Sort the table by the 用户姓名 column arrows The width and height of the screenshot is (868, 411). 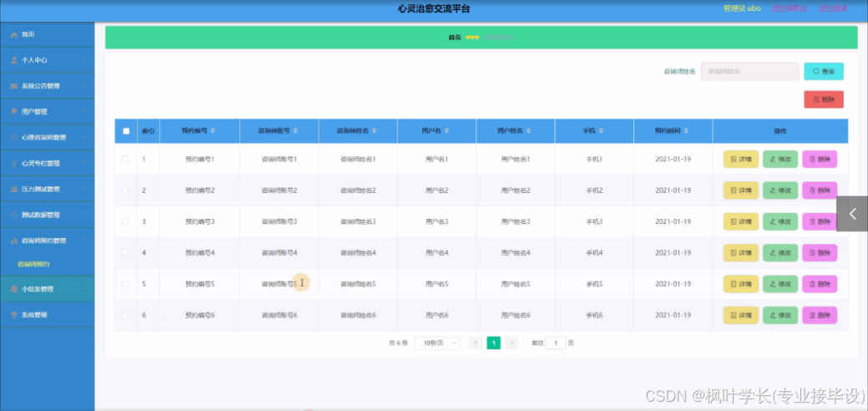(x=528, y=131)
